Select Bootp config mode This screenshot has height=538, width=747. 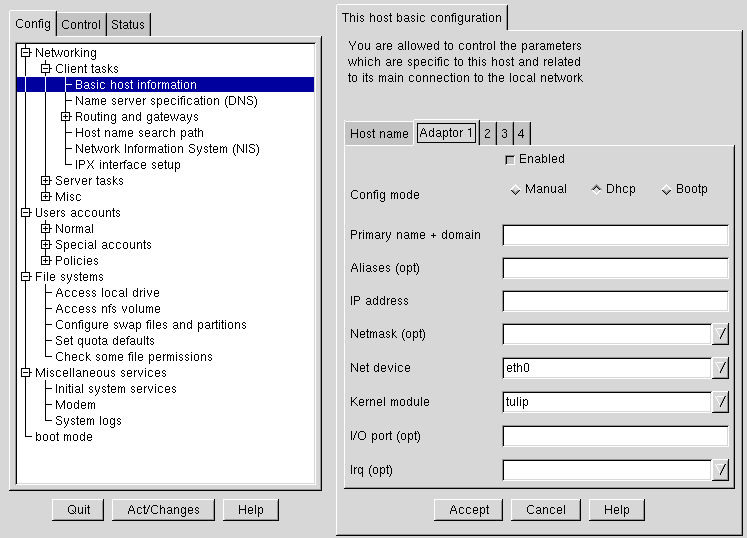[666, 190]
